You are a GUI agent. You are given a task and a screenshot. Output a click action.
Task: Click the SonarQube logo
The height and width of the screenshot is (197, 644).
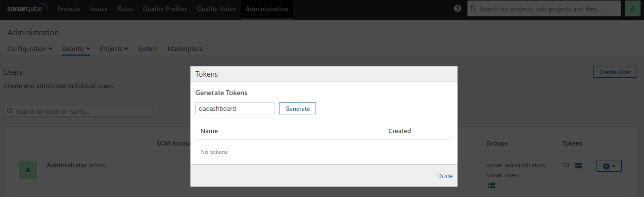pos(28,8)
